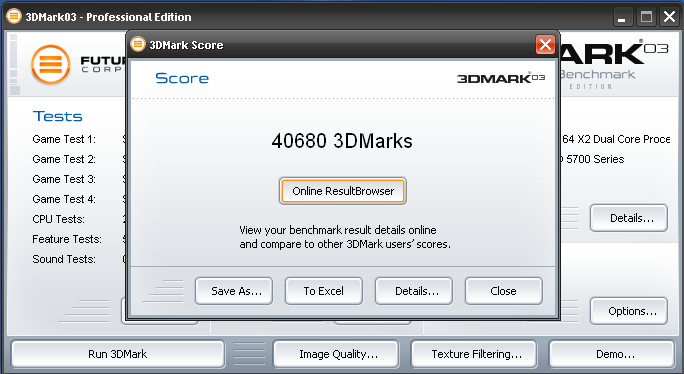Click the Futuremark orange logo
The height and width of the screenshot is (374, 684).
coord(51,65)
